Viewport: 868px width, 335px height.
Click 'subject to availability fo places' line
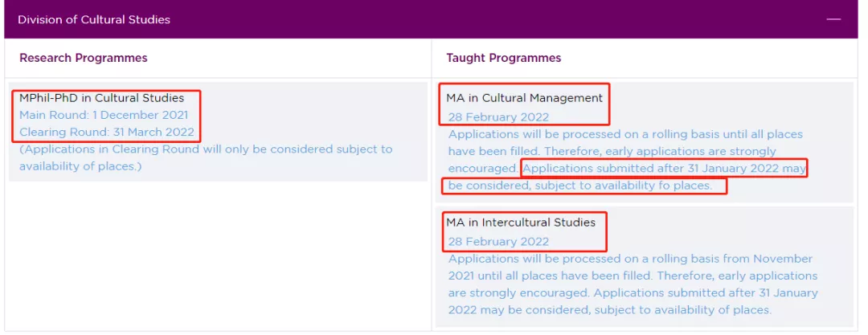click(x=580, y=186)
